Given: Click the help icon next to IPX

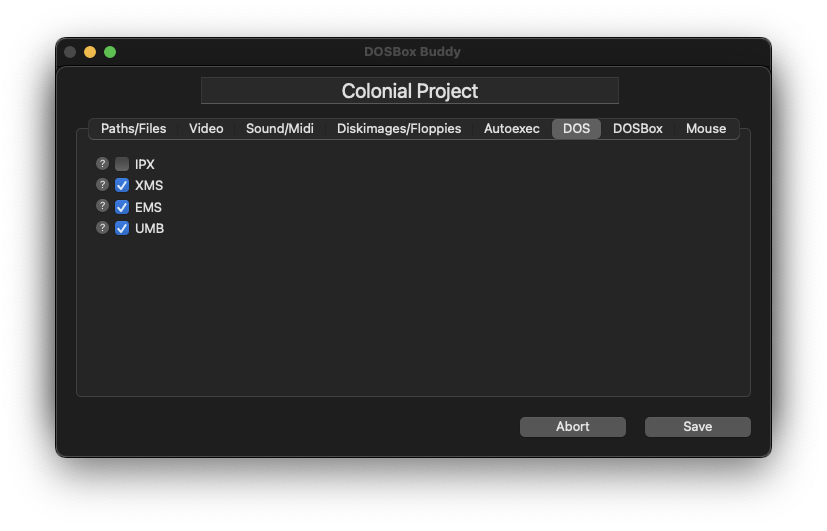Looking at the screenshot, I should [x=102, y=163].
